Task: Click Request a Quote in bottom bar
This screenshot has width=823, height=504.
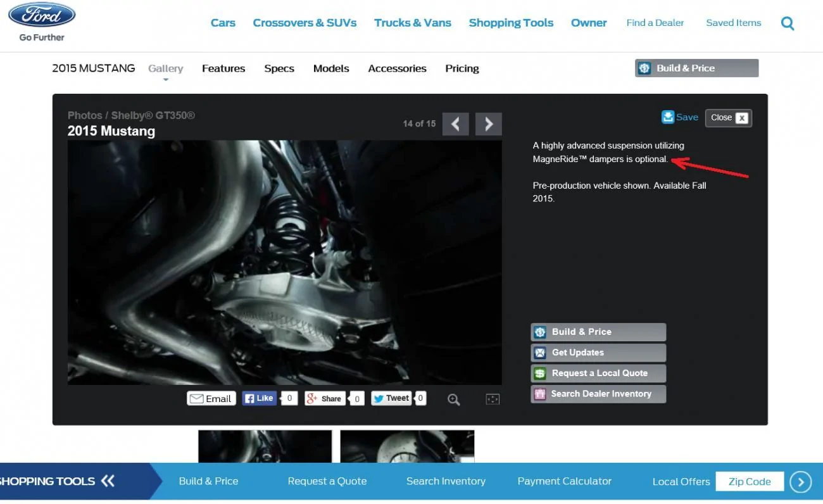Action: 327,481
